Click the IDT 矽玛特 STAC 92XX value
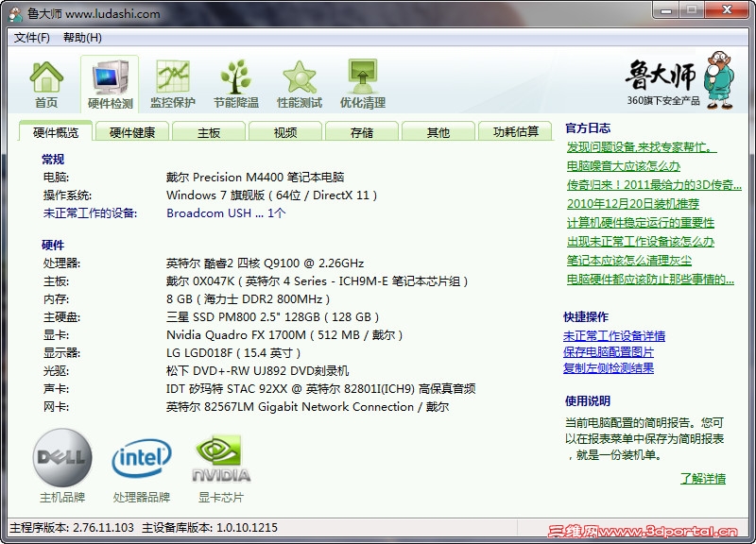The width and height of the screenshot is (756, 544). pyautogui.click(x=321, y=389)
